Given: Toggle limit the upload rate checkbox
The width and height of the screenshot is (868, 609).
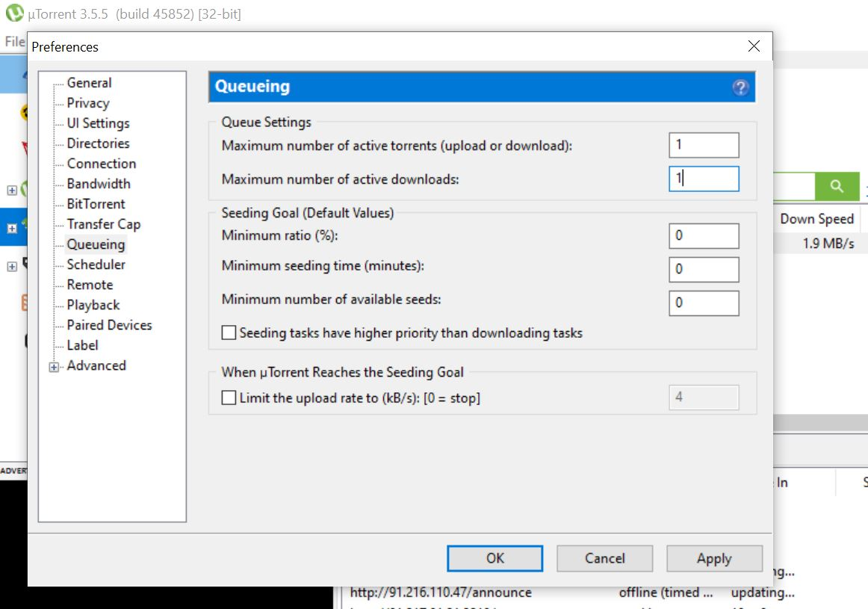Looking at the screenshot, I should tap(229, 398).
